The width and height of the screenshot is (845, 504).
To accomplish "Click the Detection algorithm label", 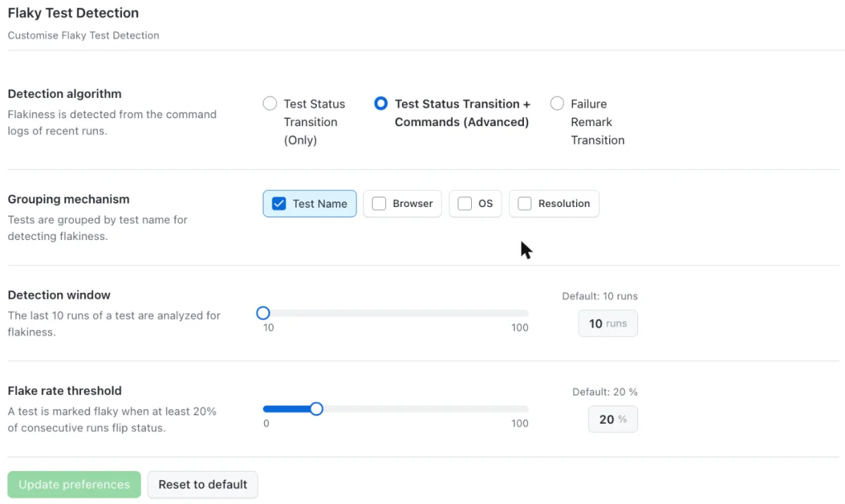I will 65,94.
